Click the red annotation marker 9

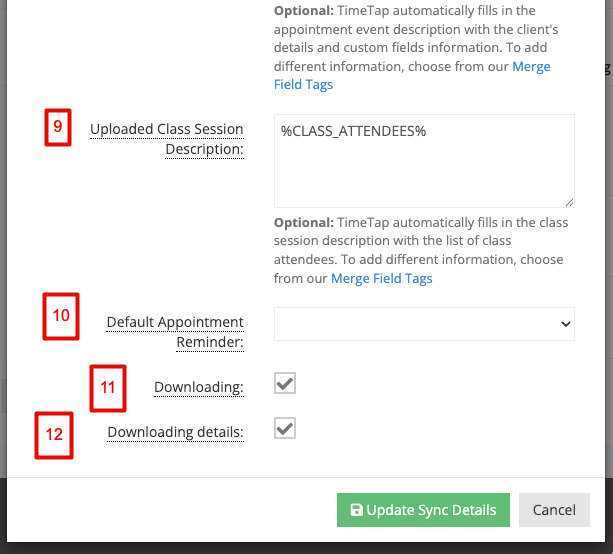(58, 127)
